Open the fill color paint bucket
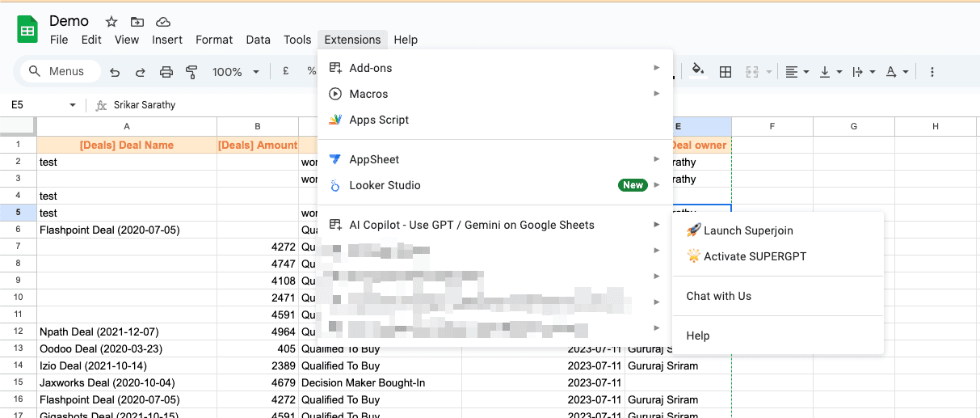This screenshot has height=418, width=980. click(x=699, y=71)
